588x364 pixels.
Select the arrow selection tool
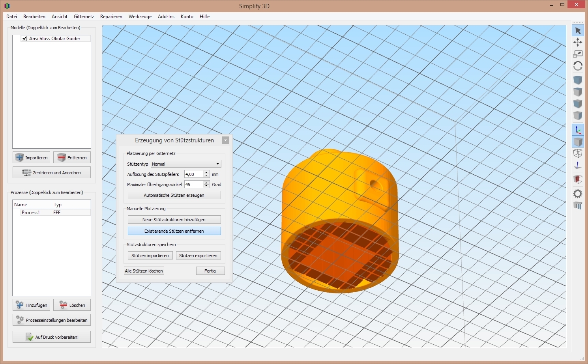point(578,31)
